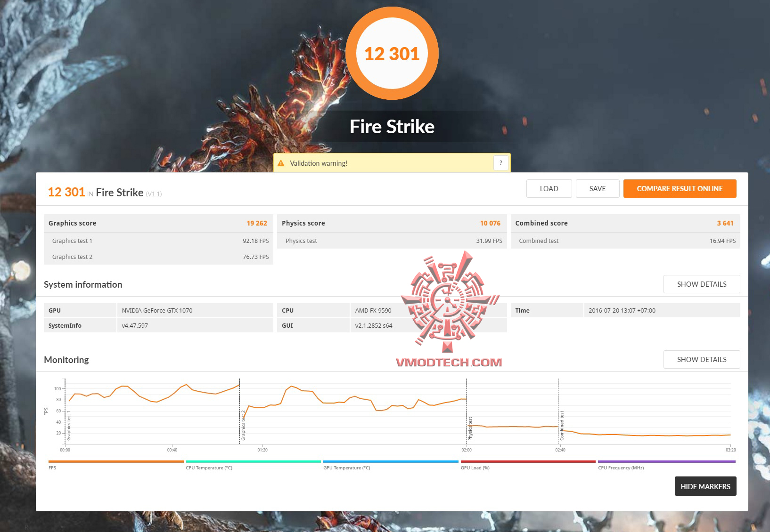Toggle the GPU Load (%) legend
The image size is (770, 532).
coord(528,465)
